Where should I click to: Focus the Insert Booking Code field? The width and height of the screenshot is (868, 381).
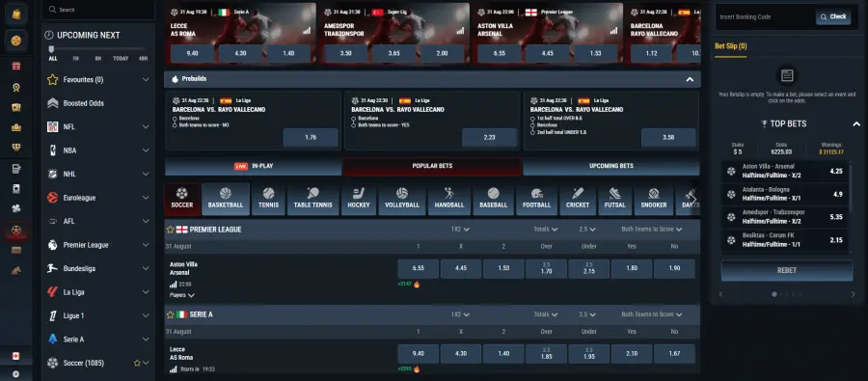765,17
